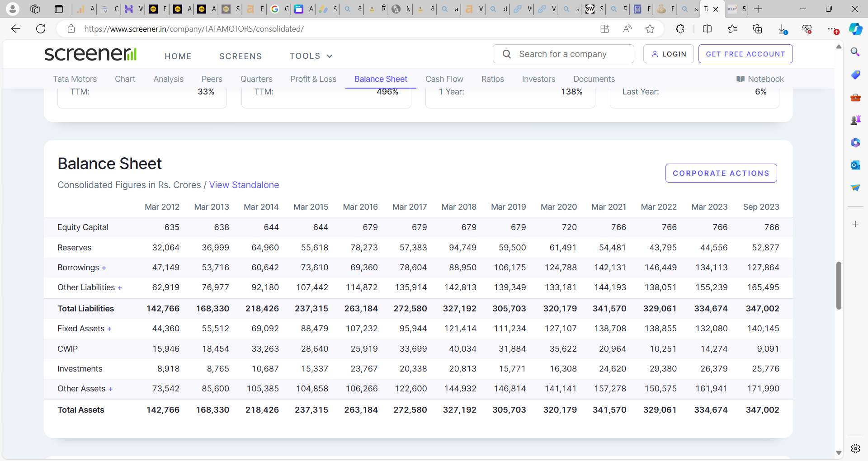Open the Notebook link
Image resolution: width=868 pixels, height=461 pixels.
tap(760, 79)
